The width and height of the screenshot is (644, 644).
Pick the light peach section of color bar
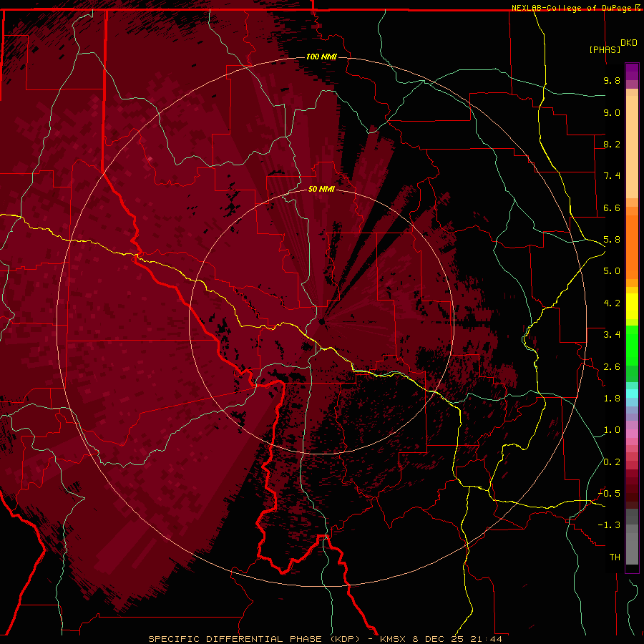632,147
